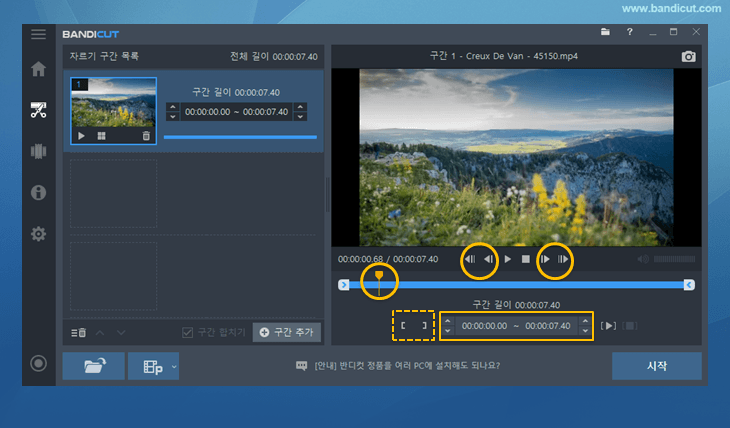This screenshot has height=428, width=730.
Task: Click the segment end handle on timeline
Action: 689,285
